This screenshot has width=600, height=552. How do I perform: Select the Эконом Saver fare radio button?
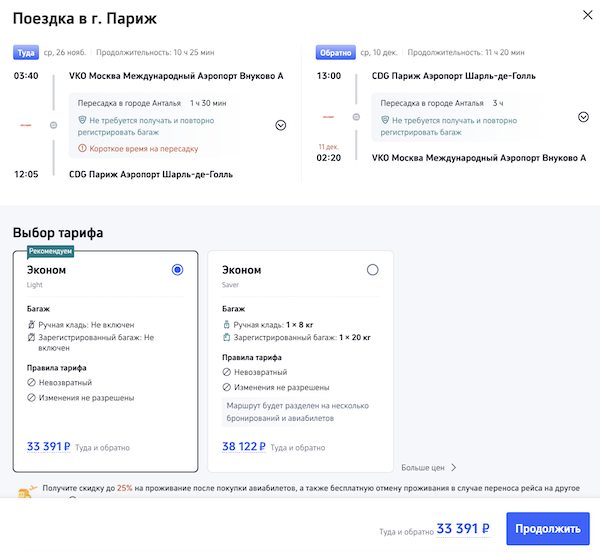(373, 270)
